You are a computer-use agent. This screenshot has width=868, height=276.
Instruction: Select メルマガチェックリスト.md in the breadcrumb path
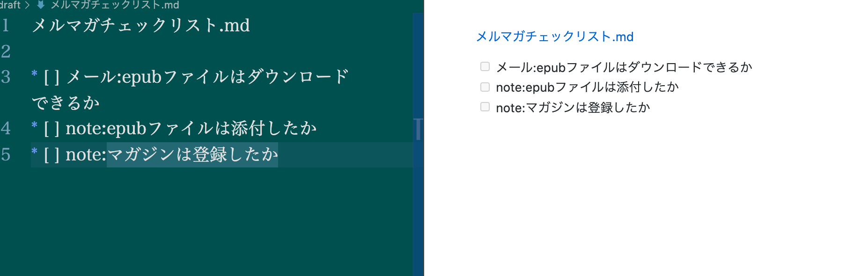tap(115, 5)
